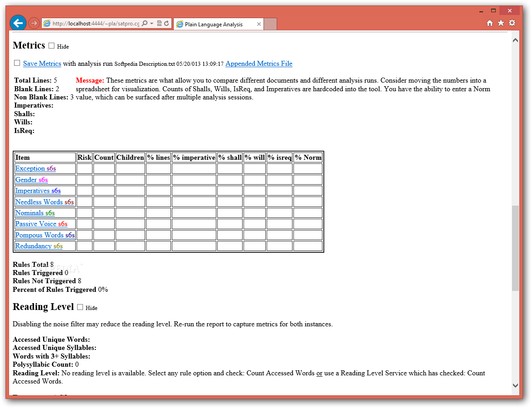Click the address bar URL field
This screenshot has height=408, width=532.
point(96,24)
